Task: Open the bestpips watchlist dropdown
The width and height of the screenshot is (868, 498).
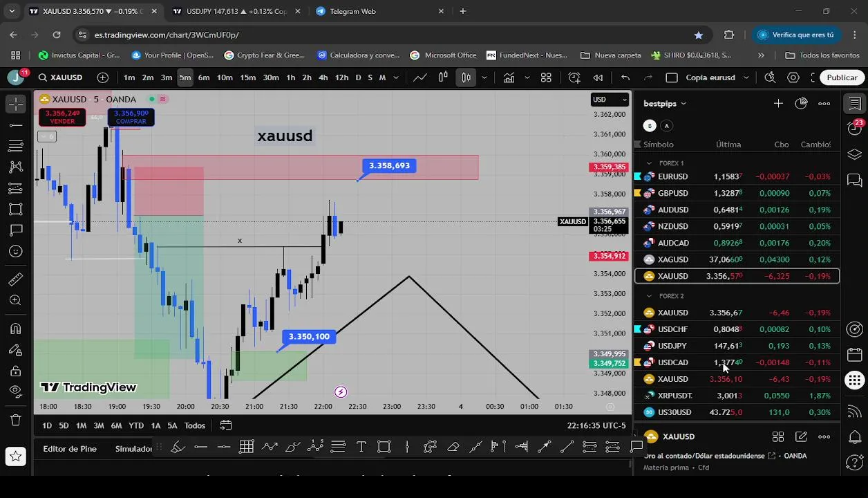Action: coord(665,104)
